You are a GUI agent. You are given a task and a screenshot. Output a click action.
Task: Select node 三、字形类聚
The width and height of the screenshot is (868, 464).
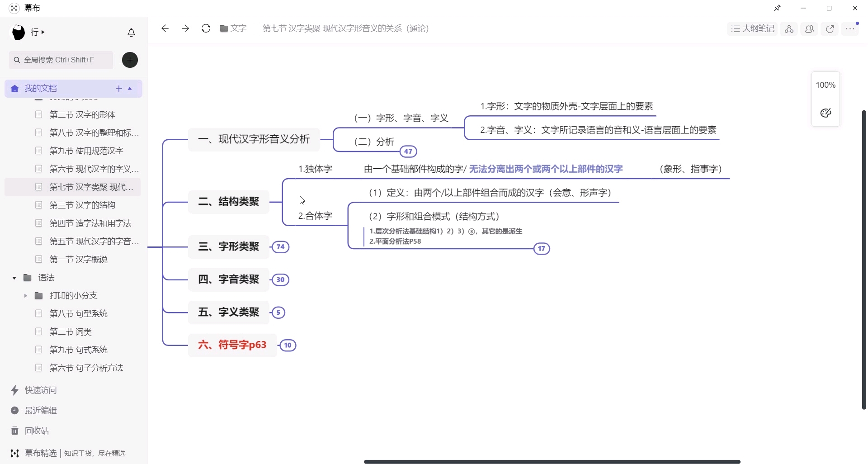coord(229,247)
